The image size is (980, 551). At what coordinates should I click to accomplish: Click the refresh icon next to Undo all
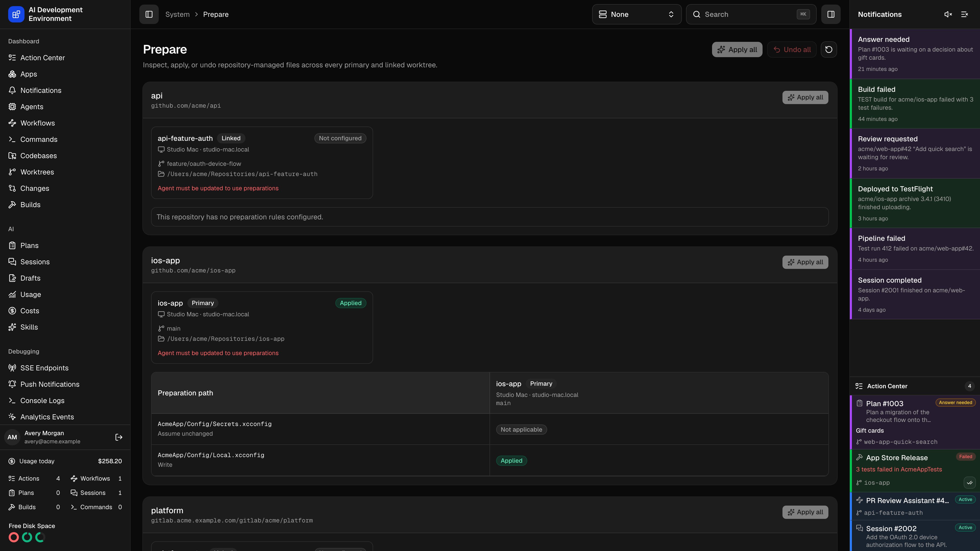[x=829, y=49]
